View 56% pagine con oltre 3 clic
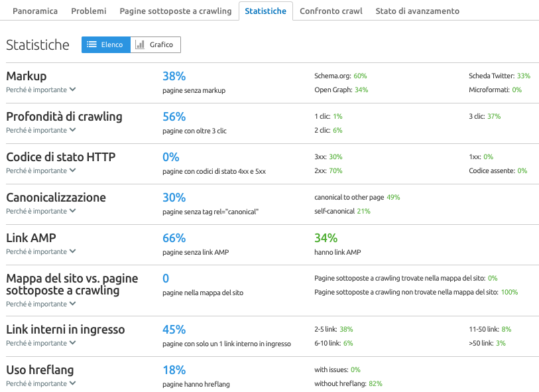This screenshot has height=392, width=539. click(174, 115)
